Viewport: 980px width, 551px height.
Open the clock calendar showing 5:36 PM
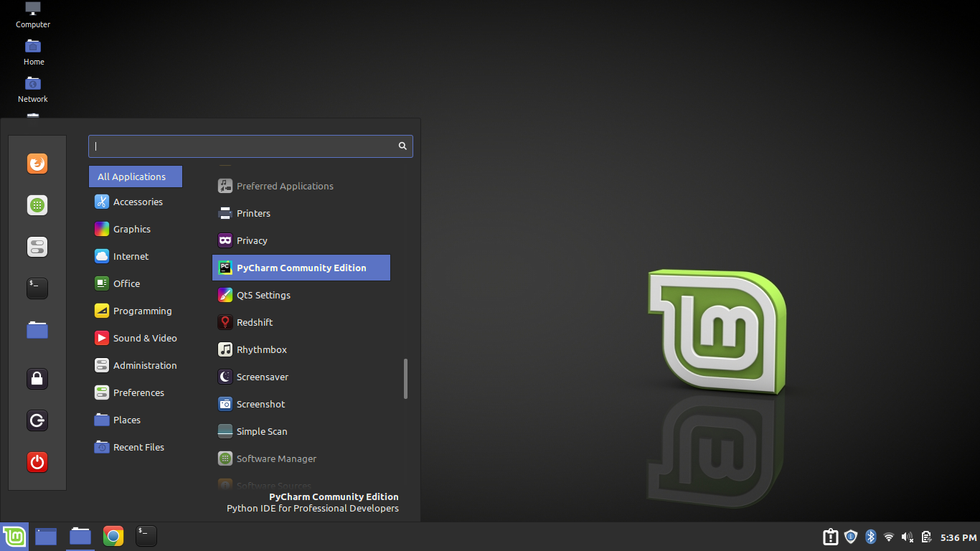click(959, 537)
